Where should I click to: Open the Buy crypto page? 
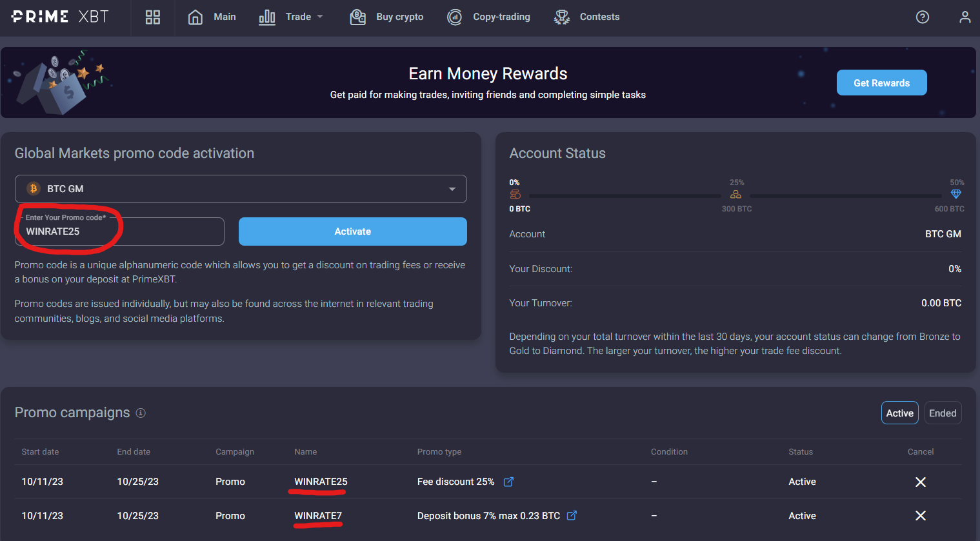(x=400, y=17)
